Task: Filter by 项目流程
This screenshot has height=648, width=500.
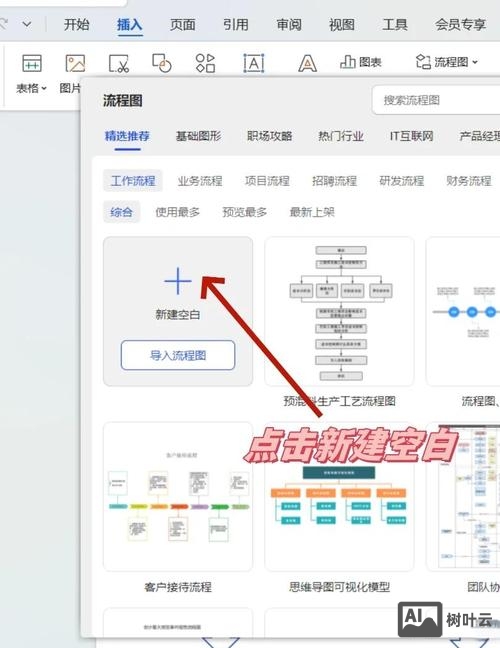Action: click(267, 181)
